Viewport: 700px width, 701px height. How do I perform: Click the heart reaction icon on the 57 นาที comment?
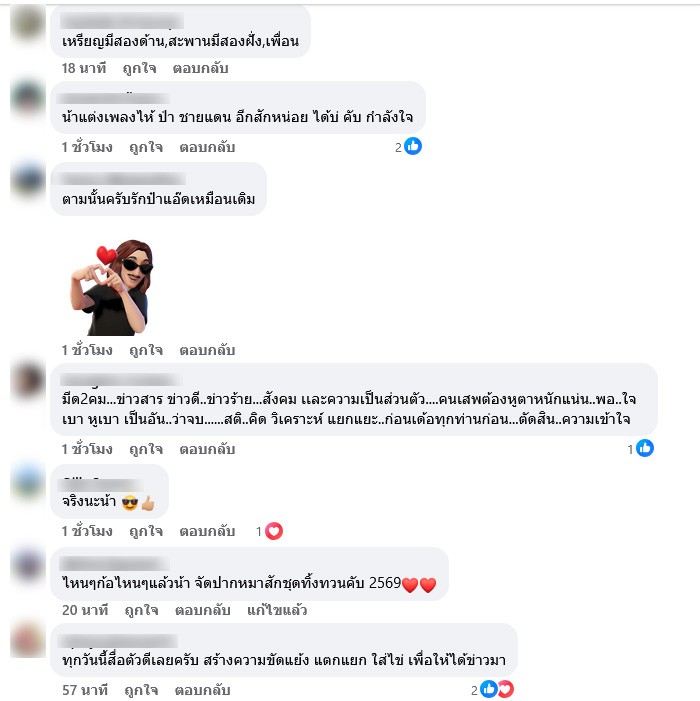click(507, 689)
